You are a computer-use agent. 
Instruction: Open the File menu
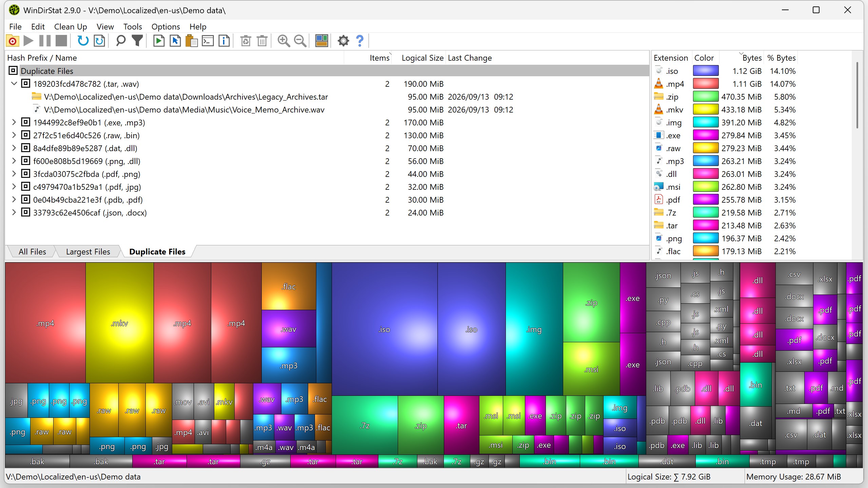(x=15, y=26)
